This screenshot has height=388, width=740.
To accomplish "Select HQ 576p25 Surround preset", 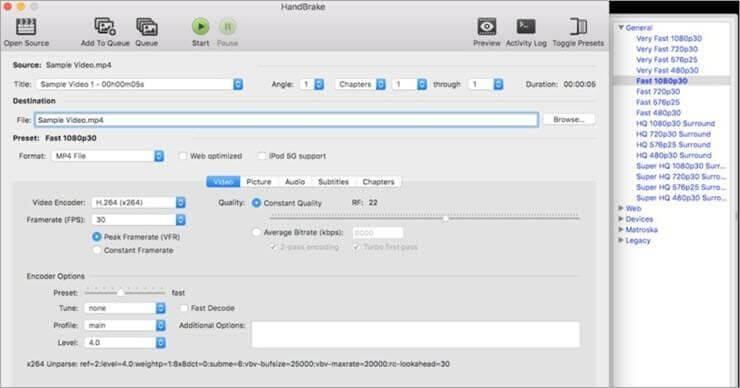I will (x=673, y=144).
